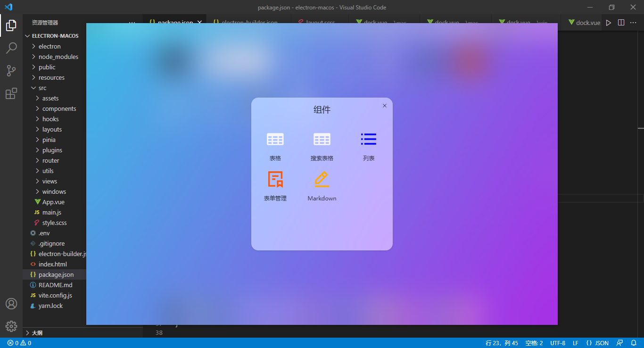Open vite.config.js from the explorer
This screenshot has height=348, width=644.
56,295
